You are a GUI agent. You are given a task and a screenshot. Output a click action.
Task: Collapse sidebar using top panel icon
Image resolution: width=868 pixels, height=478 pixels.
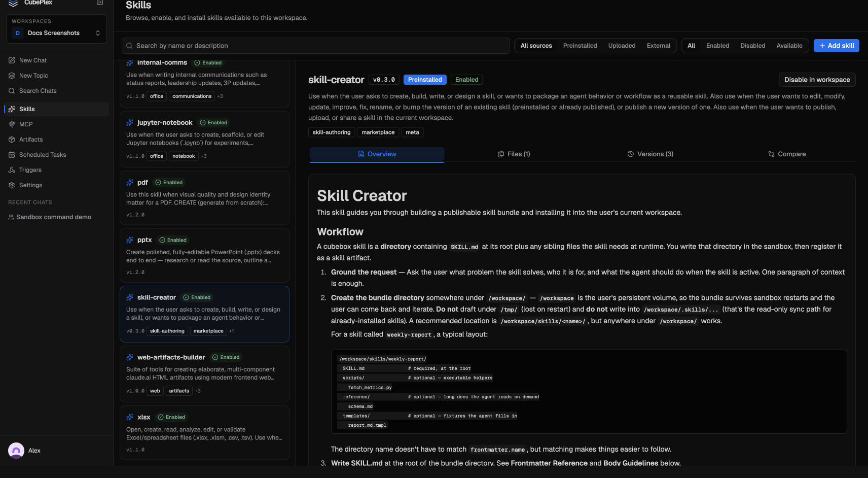pyautogui.click(x=100, y=3)
